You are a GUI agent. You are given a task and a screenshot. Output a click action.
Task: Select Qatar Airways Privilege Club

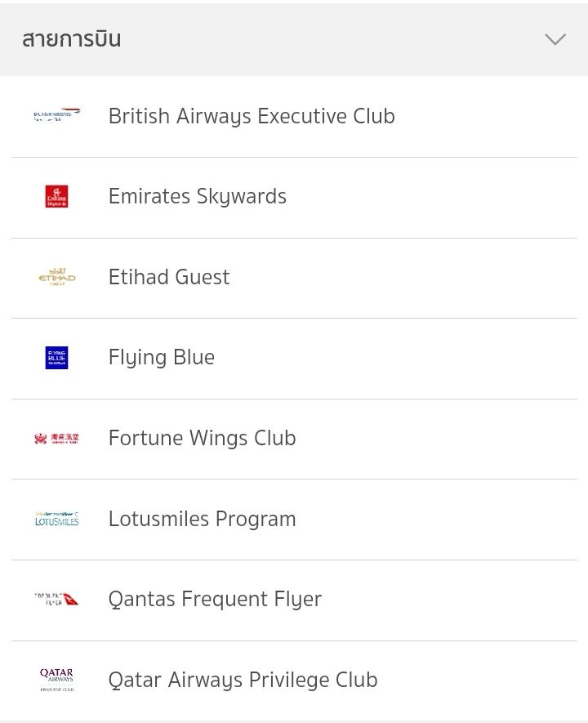pyautogui.click(x=294, y=681)
